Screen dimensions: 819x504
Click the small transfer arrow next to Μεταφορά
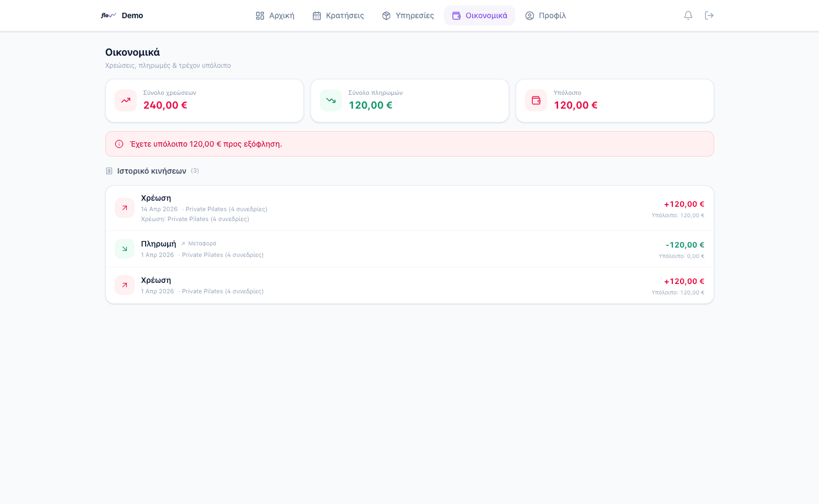183,244
